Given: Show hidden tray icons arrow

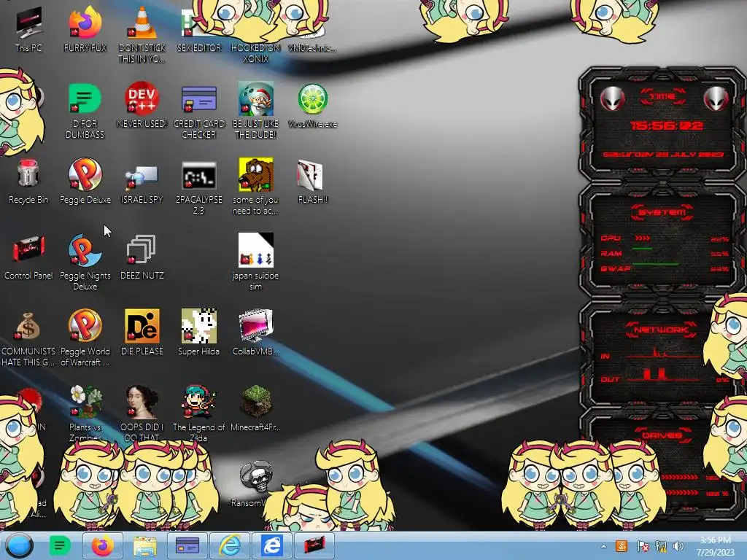Looking at the screenshot, I should 603,546.
